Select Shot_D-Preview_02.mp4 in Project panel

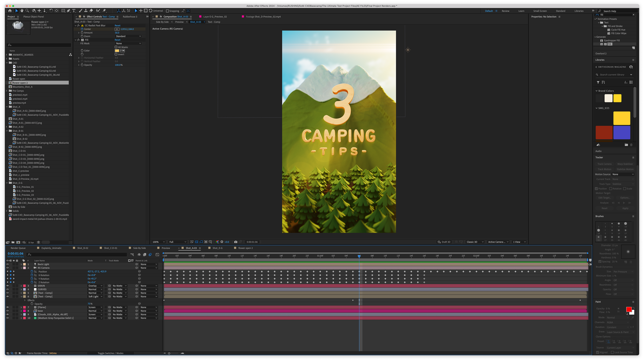tap(25, 179)
